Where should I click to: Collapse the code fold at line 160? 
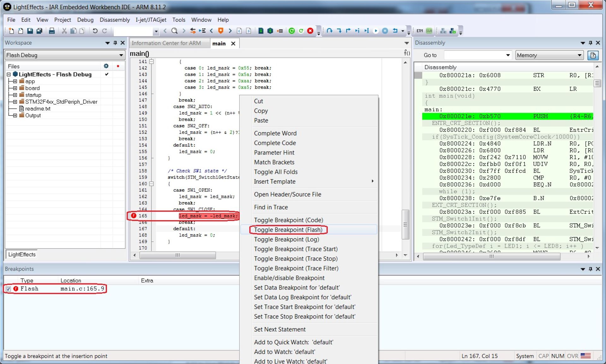point(151,184)
